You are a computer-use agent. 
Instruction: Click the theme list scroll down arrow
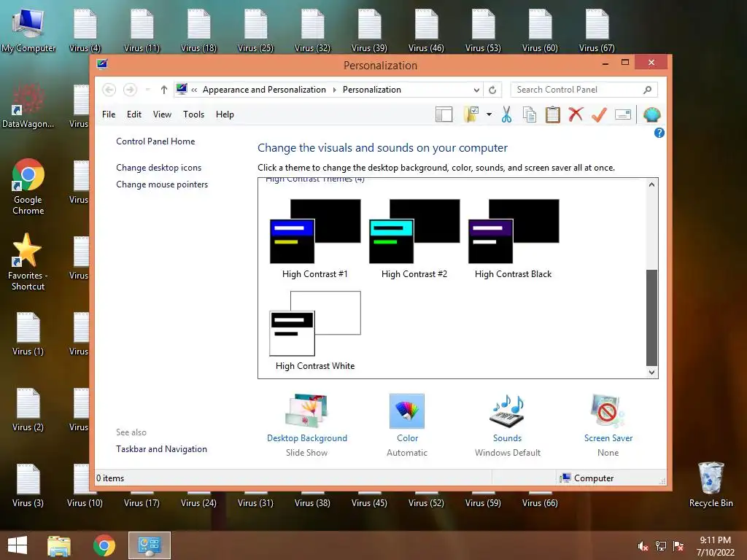click(x=651, y=373)
